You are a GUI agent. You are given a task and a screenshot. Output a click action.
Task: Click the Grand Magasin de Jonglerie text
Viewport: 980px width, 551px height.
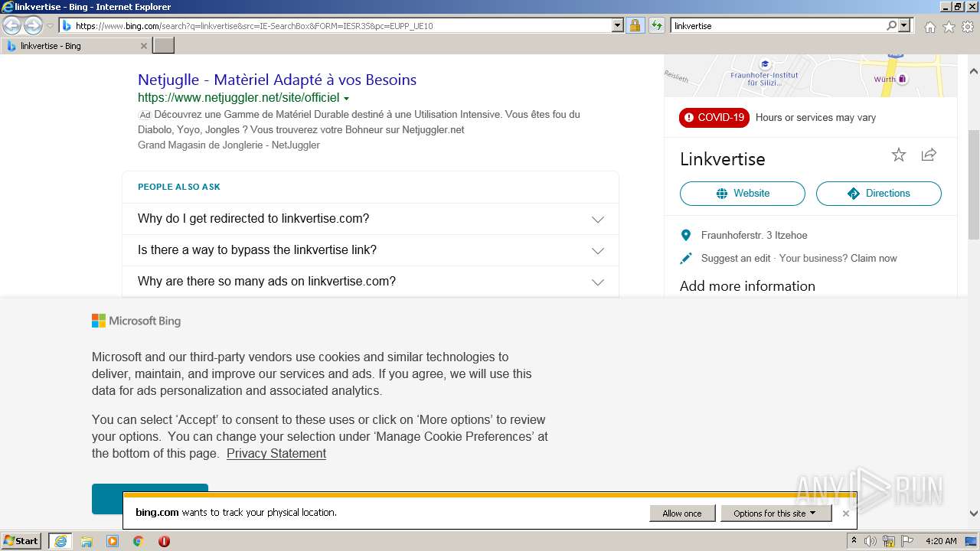[x=229, y=145]
